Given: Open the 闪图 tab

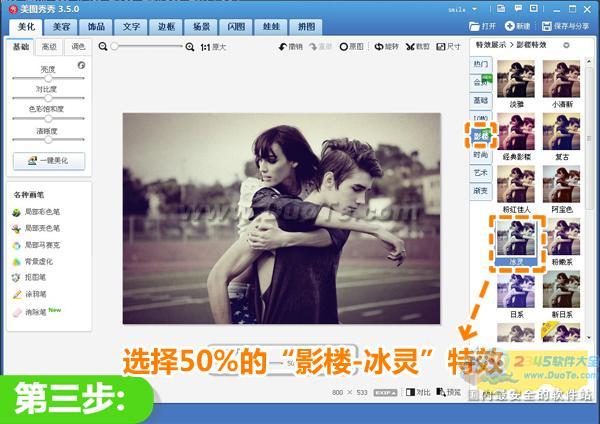Looking at the screenshot, I should (236, 27).
